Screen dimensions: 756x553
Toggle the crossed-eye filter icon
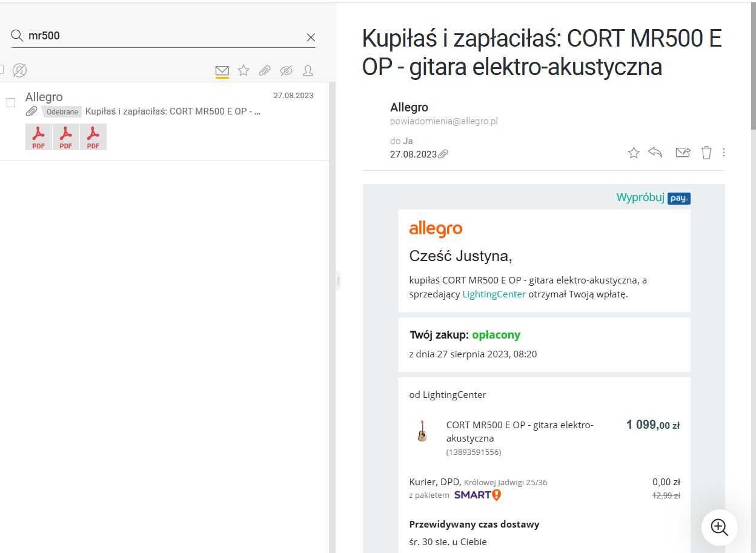pos(287,71)
